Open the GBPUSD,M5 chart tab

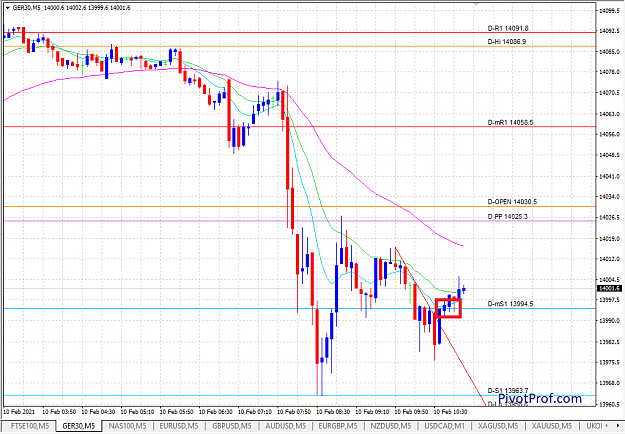[232, 426]
